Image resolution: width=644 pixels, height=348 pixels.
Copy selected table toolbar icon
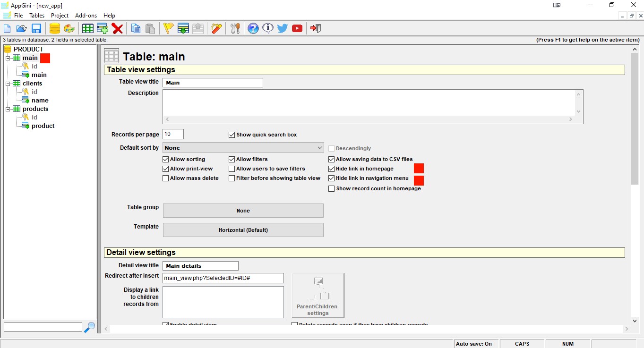(136, 29)
